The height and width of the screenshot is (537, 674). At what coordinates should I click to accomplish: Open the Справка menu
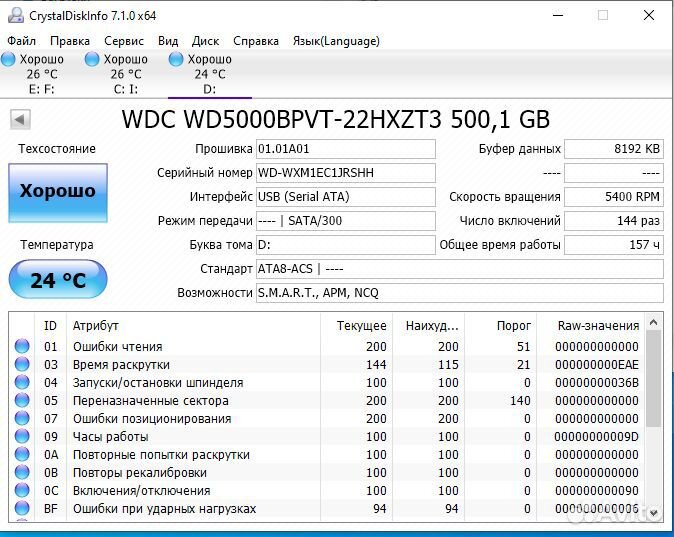pos(256,41)
